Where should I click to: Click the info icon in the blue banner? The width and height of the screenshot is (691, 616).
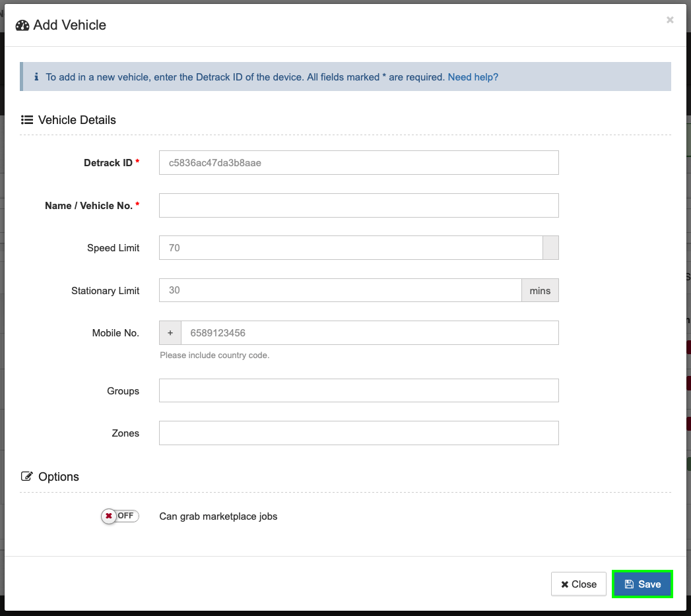click(x=36, y=77)
